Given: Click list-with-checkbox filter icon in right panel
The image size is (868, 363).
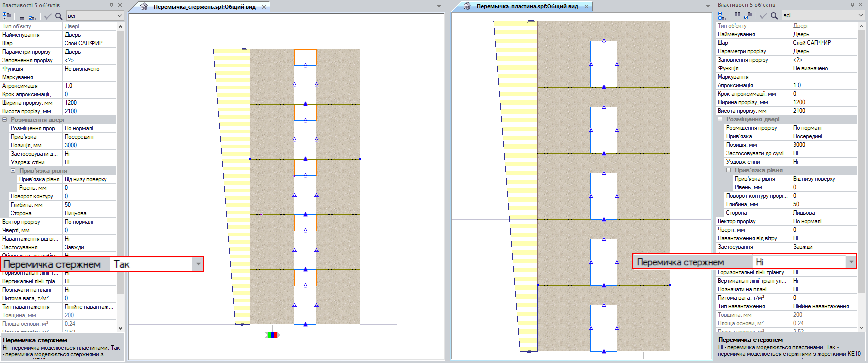Looking at the screenshot, I should click(748, 16).
